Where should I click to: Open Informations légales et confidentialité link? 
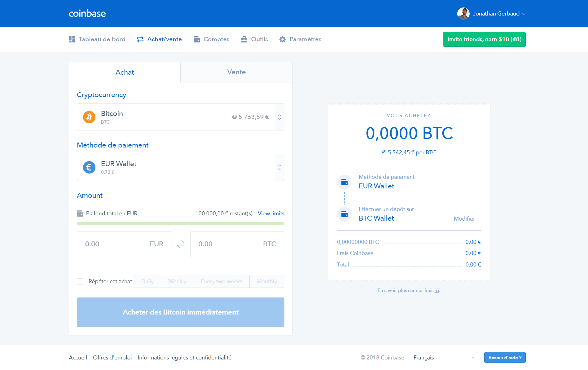pyautogui.click(x=185, y=358)
